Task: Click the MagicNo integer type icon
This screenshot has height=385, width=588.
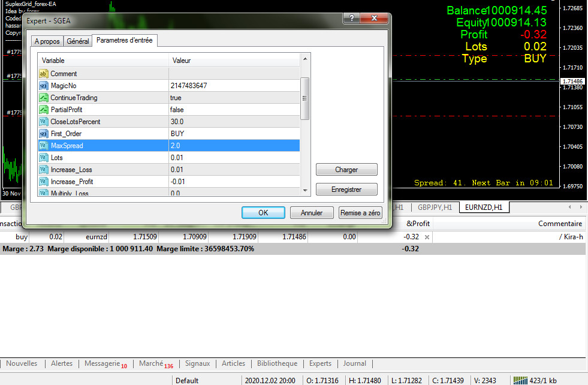Action: (44, 86)
